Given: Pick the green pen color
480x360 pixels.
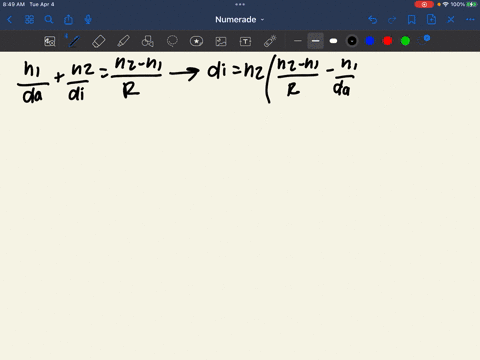Looking at the screenshot, I should (x=405, y=41).
